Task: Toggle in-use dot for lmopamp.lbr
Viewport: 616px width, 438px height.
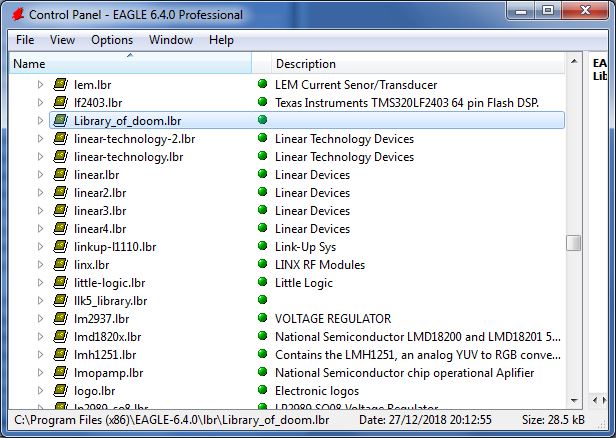Action: point(262,372)
